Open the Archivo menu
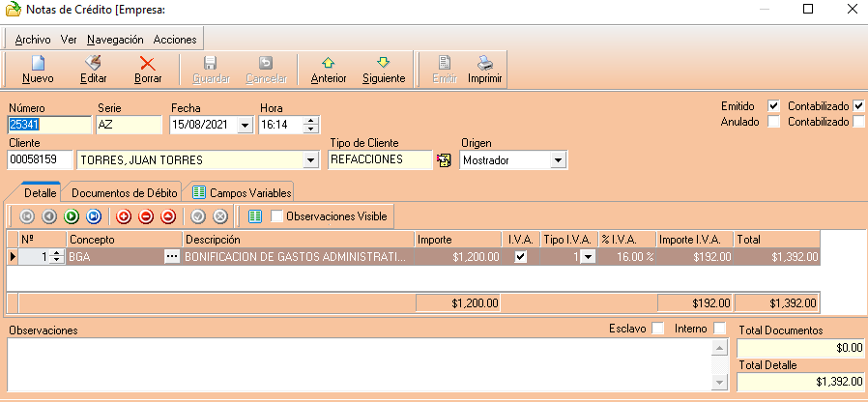This screenshot has width=868, height=402. [x=33, y=40]
